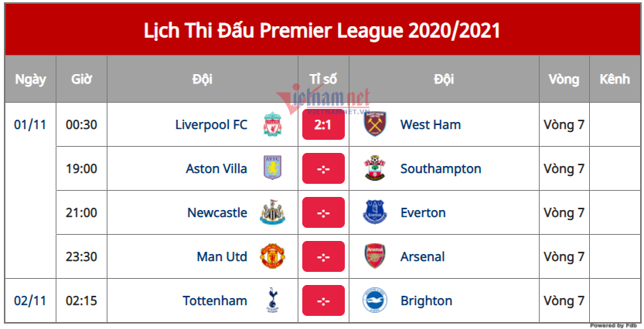Screen dimensions: 644x329
Task: Click the West Ham club crest
Action: pyautogui.click(x=375, y=124)
